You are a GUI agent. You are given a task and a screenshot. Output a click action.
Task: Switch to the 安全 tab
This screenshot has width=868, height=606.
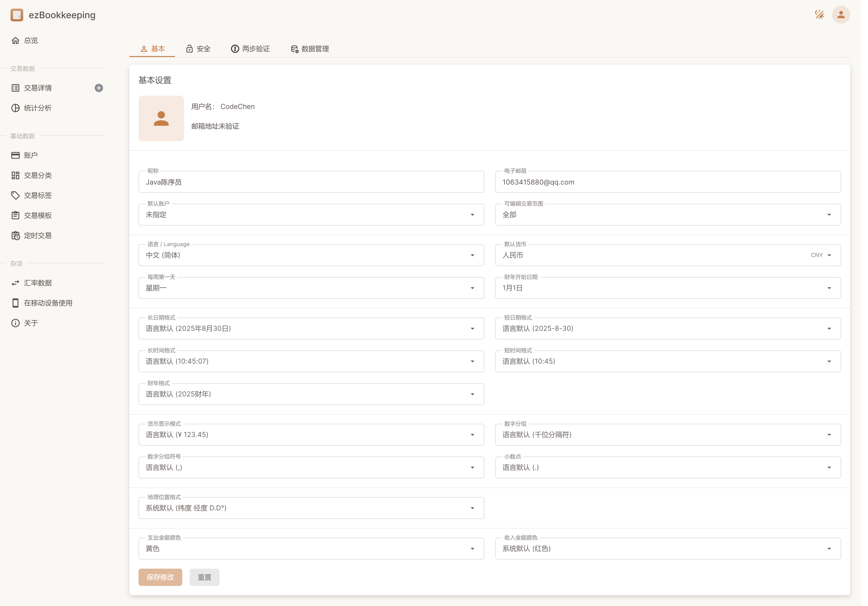198,49
